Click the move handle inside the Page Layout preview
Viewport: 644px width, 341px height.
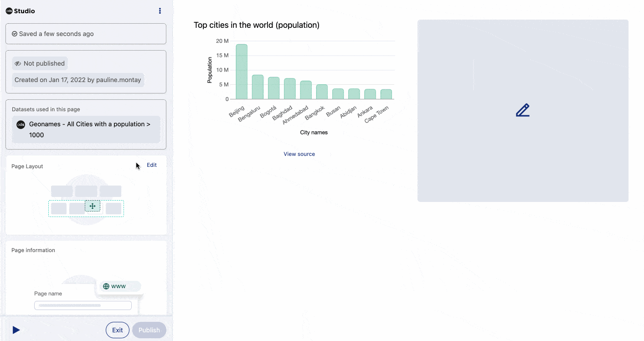(93, 206)
